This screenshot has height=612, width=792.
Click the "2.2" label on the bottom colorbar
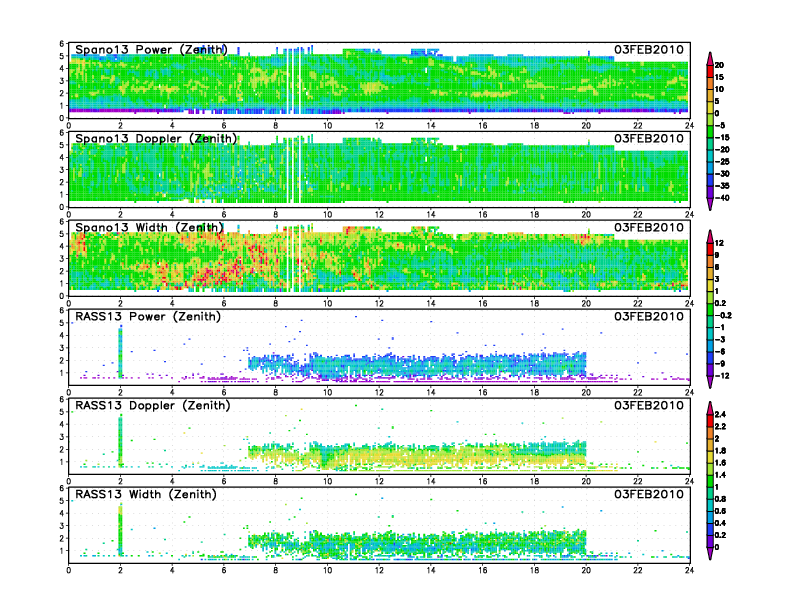pyautogui.click(x=720, y=427)
